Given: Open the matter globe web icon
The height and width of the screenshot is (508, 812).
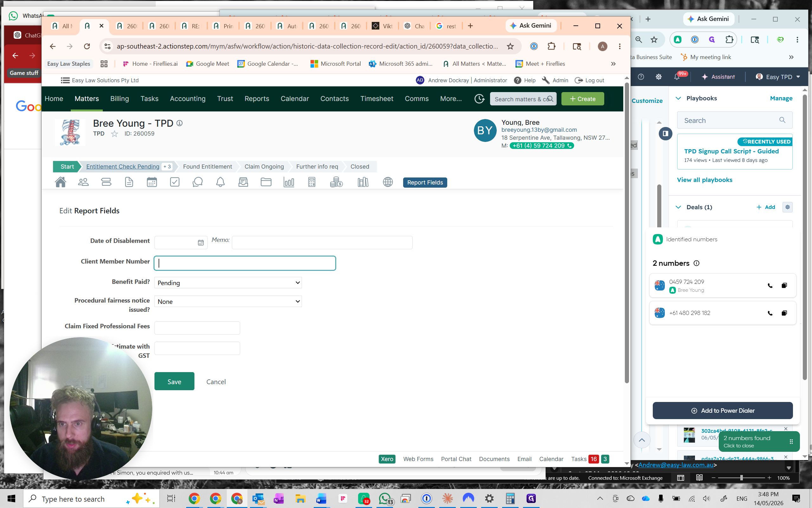Looking at the screenshot, I should (x=388, y=182).
